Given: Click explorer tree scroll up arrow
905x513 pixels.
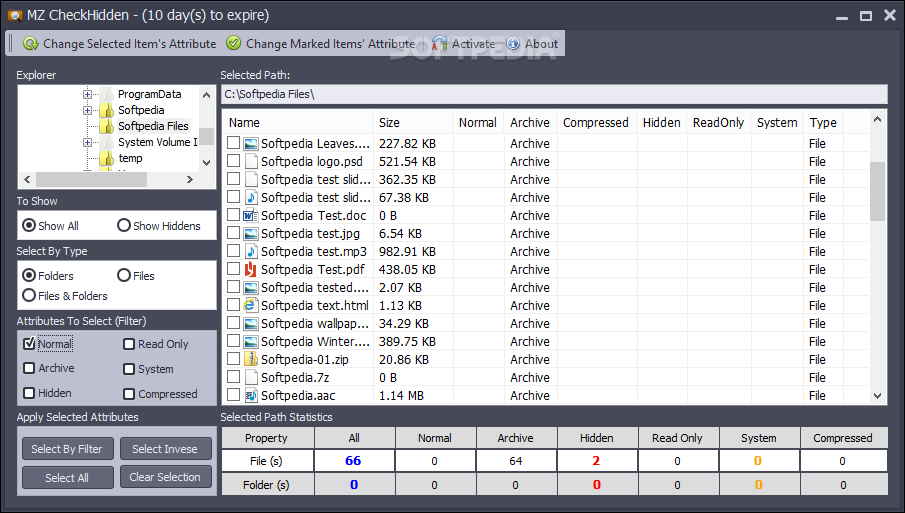Looking at the screenshot, I should 207,95.
